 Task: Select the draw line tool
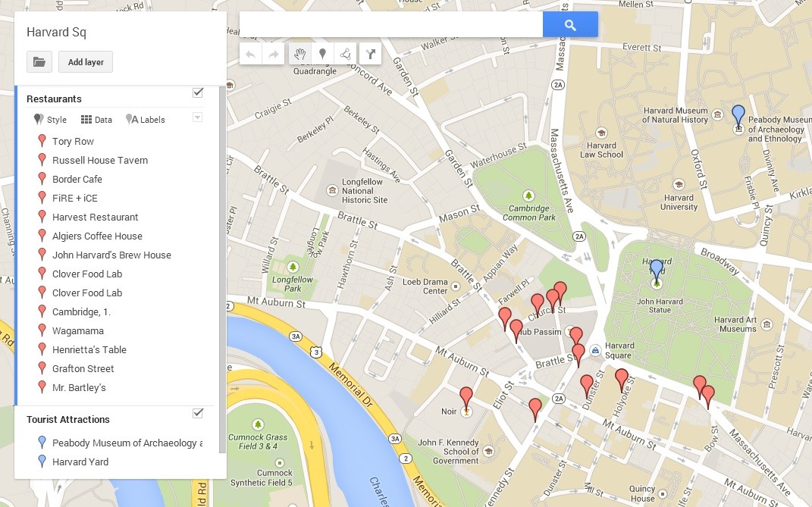point(345,54)
